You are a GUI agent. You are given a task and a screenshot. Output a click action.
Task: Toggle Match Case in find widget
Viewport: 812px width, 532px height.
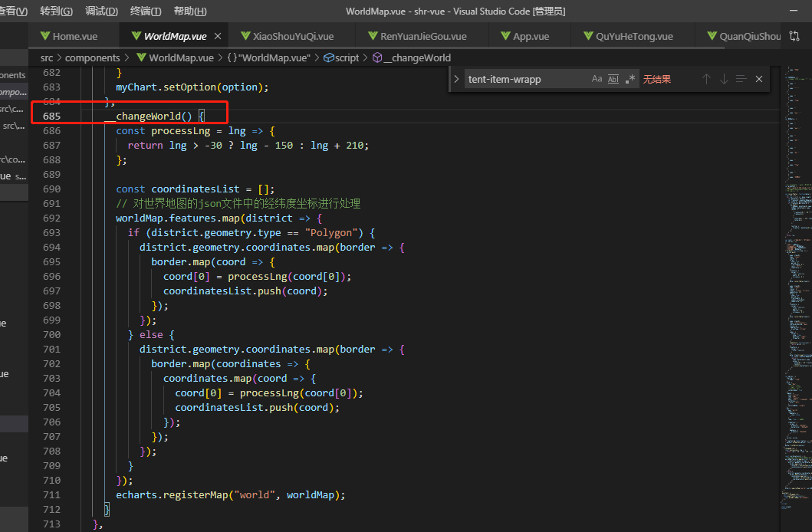(597, 79)
